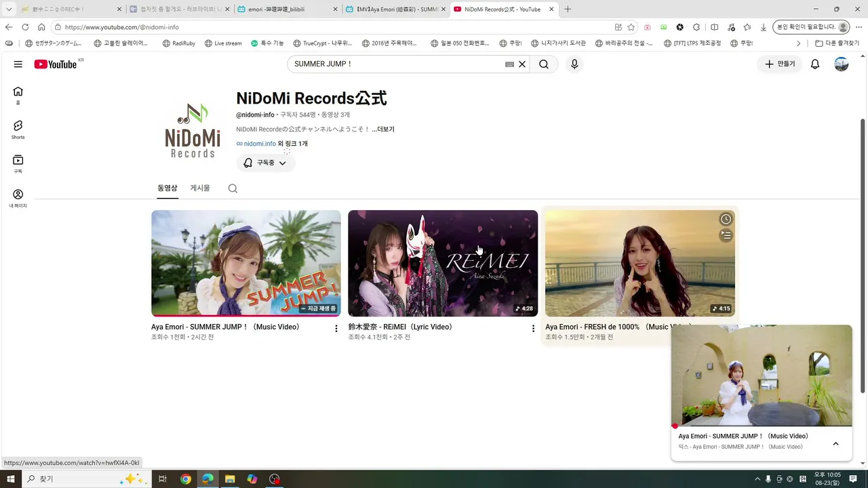
Task: Open more options for REiMEI video
Action: coord(533,329)
